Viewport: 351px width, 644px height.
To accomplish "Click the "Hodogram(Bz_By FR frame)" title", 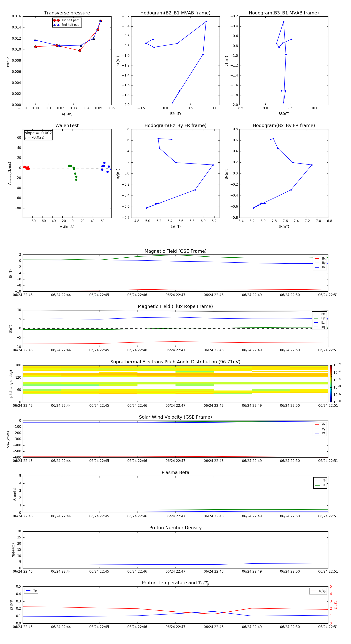I will tap(175, 125).
